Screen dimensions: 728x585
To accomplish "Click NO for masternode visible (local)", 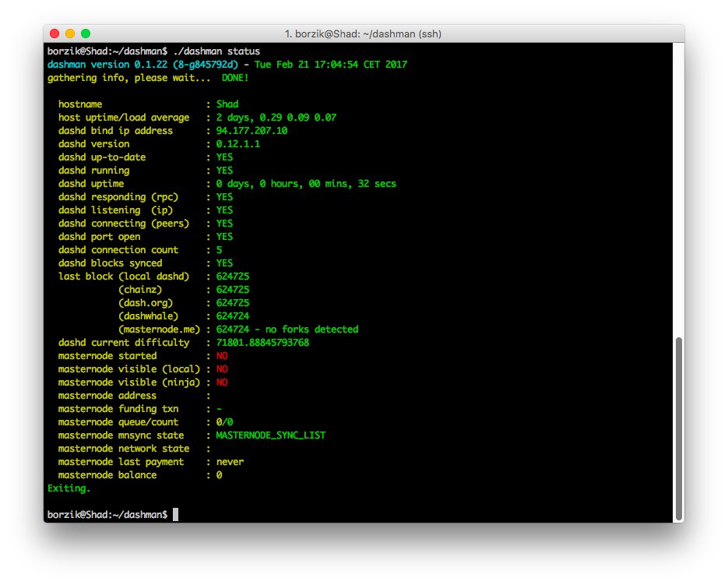I will [222, 369].
